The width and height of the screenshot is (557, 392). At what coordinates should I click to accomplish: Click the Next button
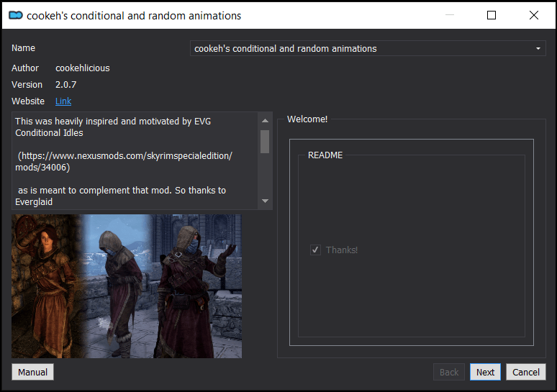[485, 372]
